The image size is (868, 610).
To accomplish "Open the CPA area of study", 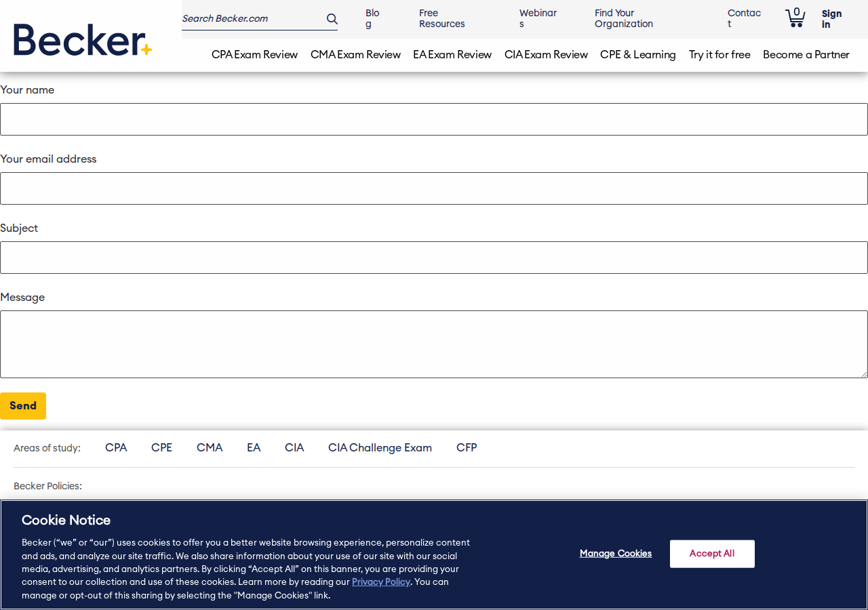I will tap(116, 448).
